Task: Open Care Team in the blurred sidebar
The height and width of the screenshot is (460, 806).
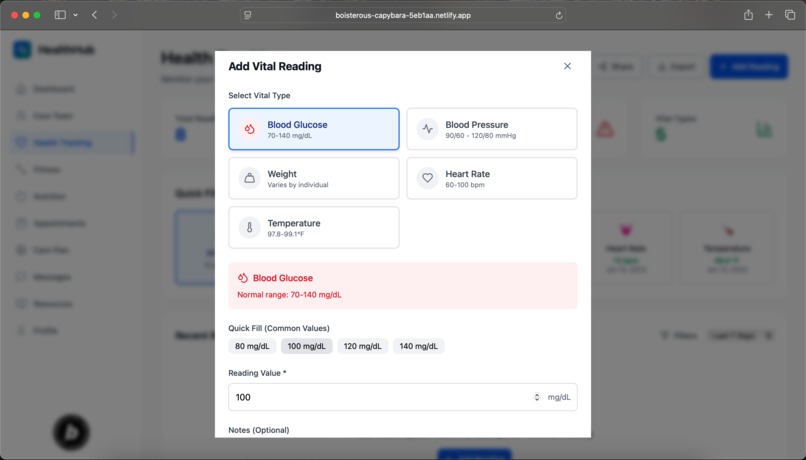Action: coord(72,116)
